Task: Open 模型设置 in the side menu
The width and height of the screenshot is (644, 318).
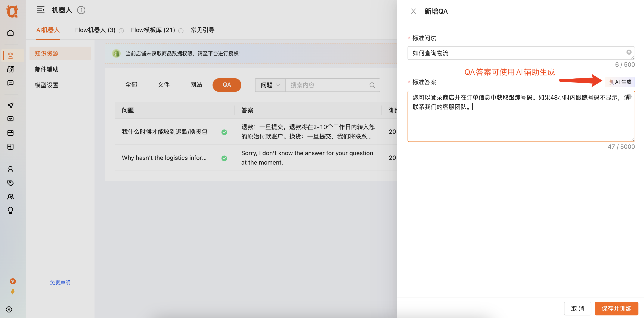Action: 46,85
